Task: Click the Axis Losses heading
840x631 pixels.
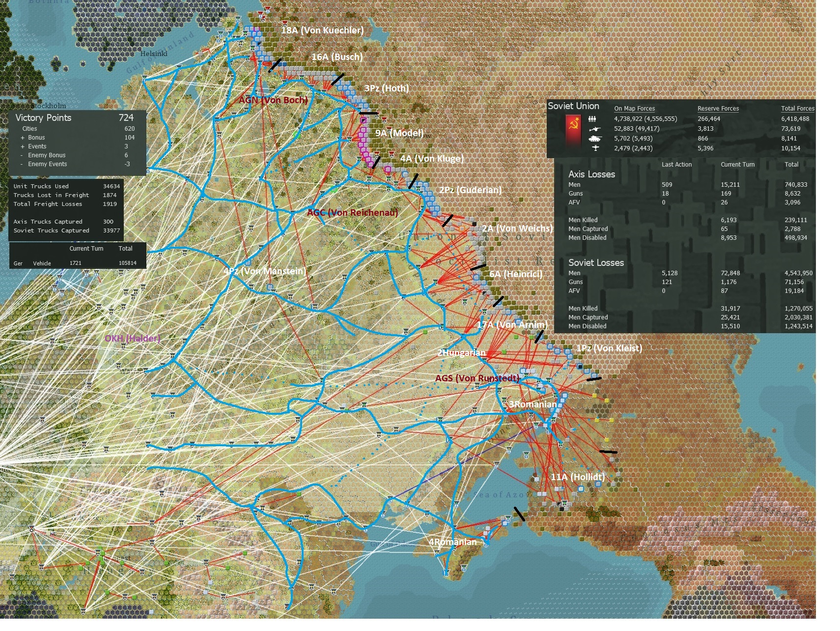Action: pyautogui.click(x=591, y=174)
